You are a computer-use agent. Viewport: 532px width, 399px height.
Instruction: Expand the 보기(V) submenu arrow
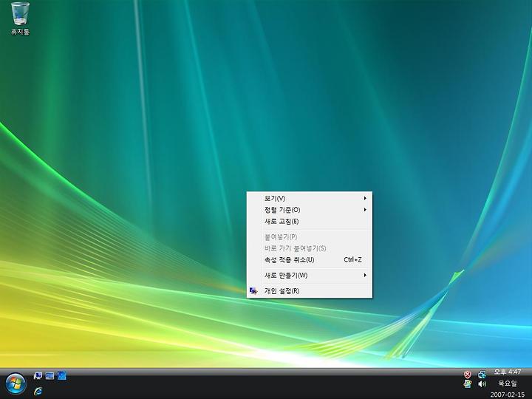click(x=365, y=198)
